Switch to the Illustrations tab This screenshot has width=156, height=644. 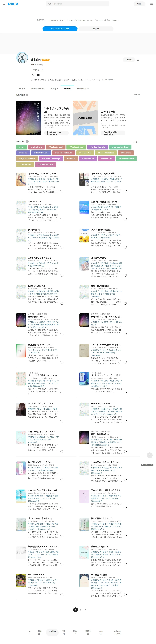point(38,88)
